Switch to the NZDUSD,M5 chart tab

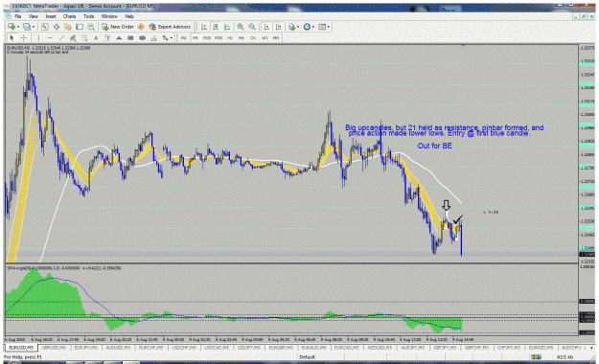pos(380,348)
